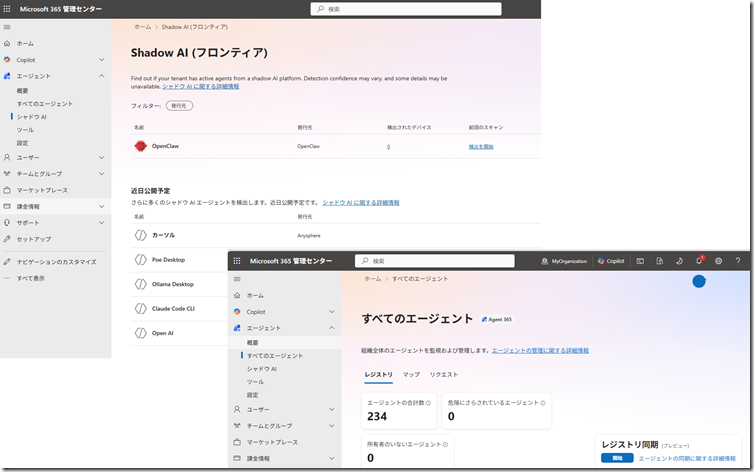
Task: Click info icon beside エージェントの合計数
Action: click(x=428, y=403)
